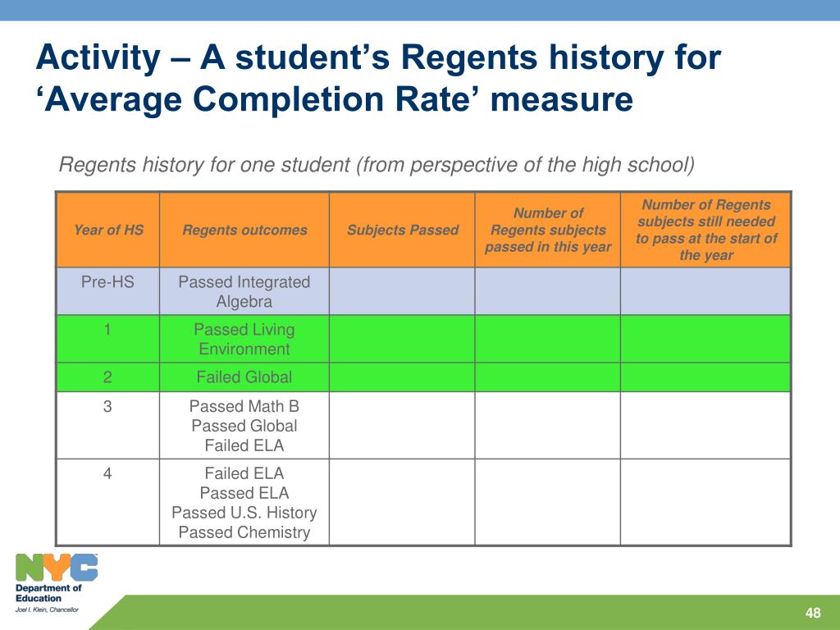Click empty Subjects Passed cell for Pre-HS
This screenshot has width=840, height=630.
402,291
